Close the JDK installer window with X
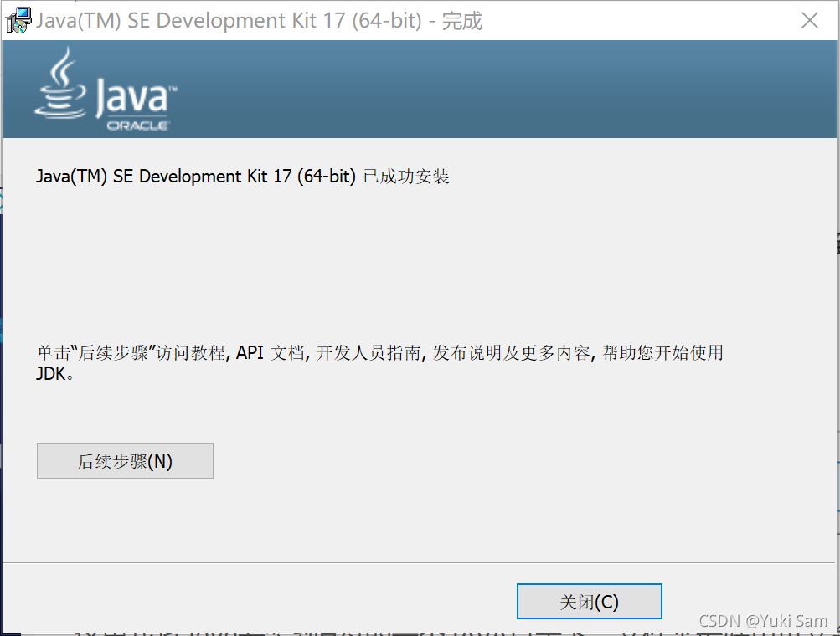The width and height of the screenshot is (840, 636). (x=810, y=20)
